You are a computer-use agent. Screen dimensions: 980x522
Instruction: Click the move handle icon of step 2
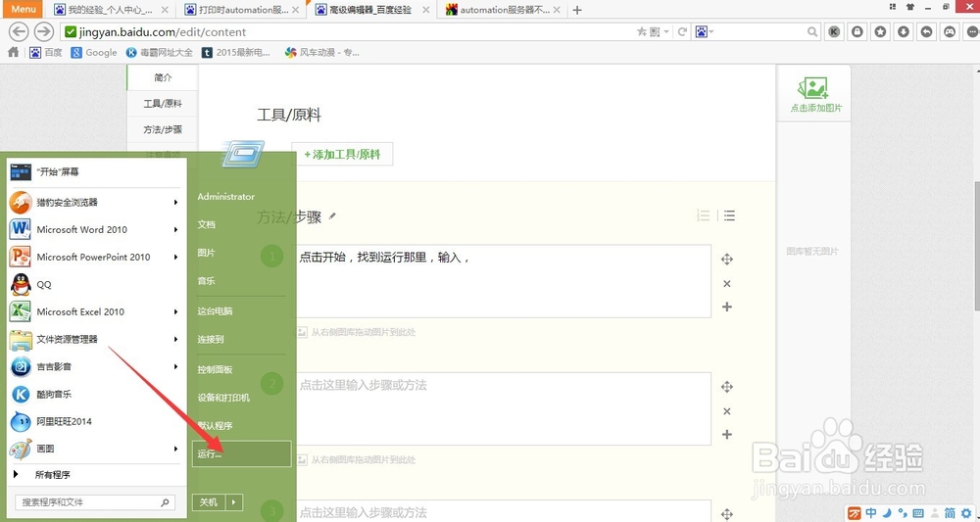(727, 387)
